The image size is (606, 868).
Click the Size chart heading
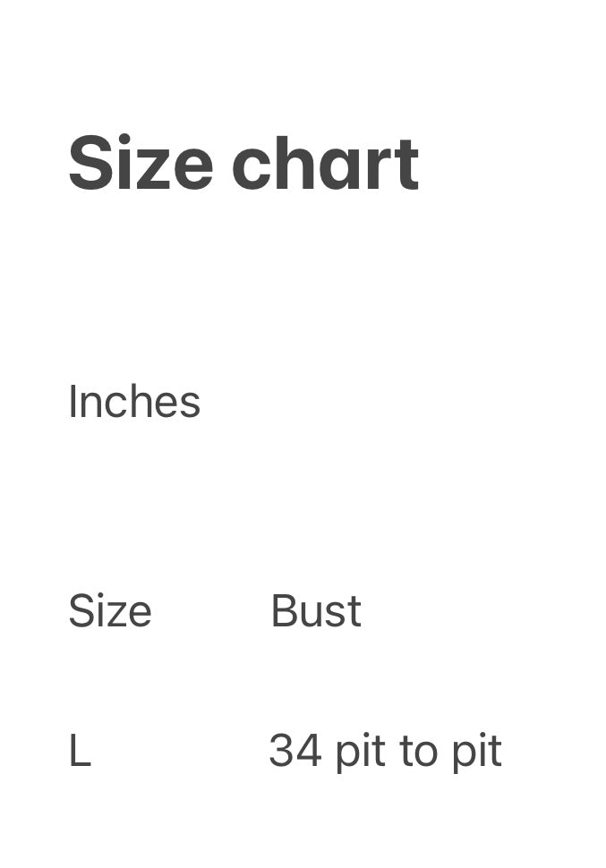coord(243,164)
